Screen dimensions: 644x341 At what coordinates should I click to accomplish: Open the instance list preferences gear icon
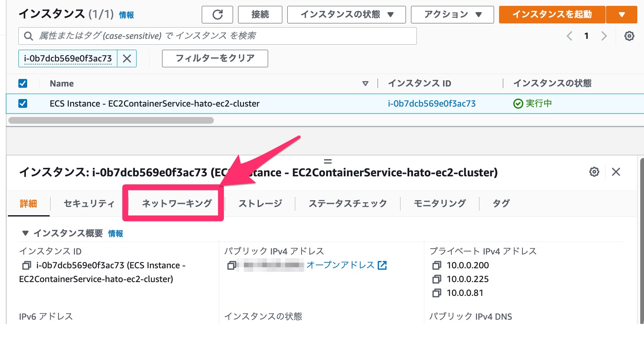coord(629,36)
